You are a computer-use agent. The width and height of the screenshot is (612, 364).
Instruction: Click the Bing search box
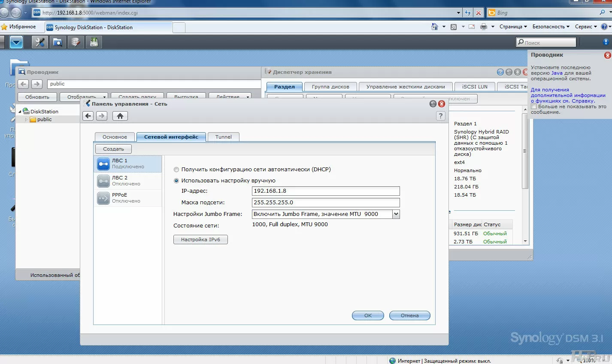click(547, 12)
